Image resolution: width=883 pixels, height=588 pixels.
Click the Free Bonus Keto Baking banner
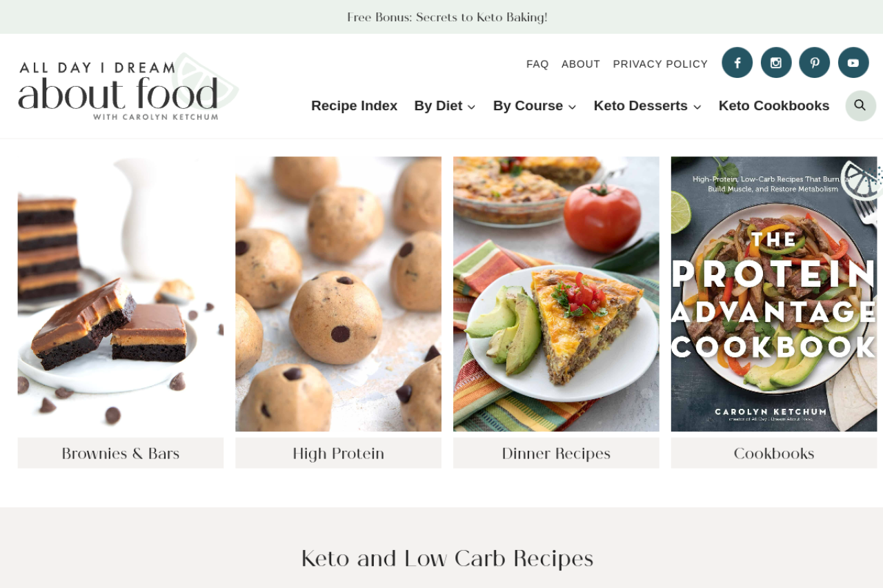point(447,17)
